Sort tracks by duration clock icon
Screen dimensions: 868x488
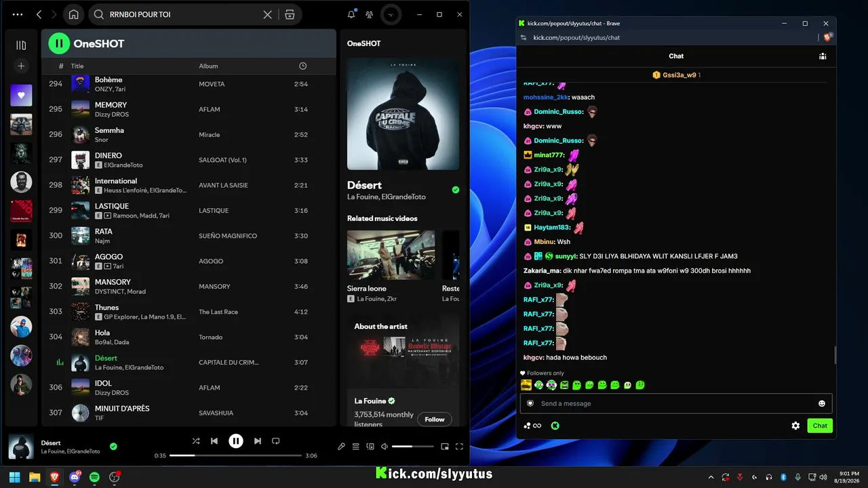(302, 66)
